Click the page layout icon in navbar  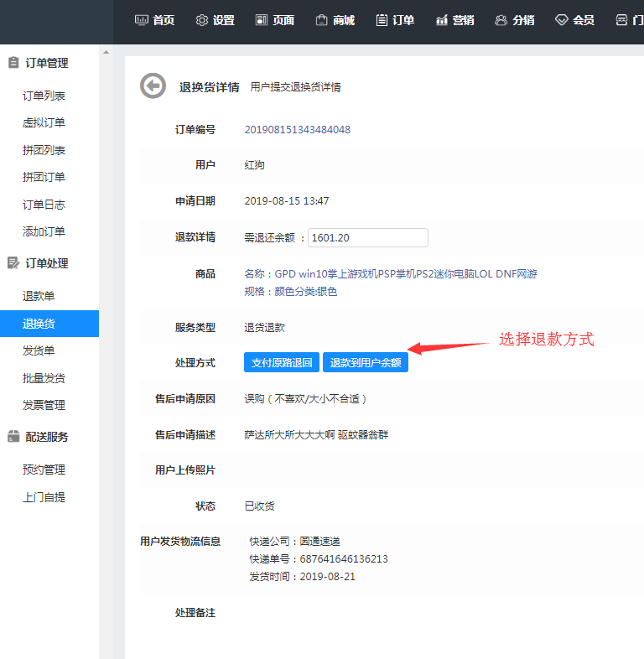(x=261, y=20)
